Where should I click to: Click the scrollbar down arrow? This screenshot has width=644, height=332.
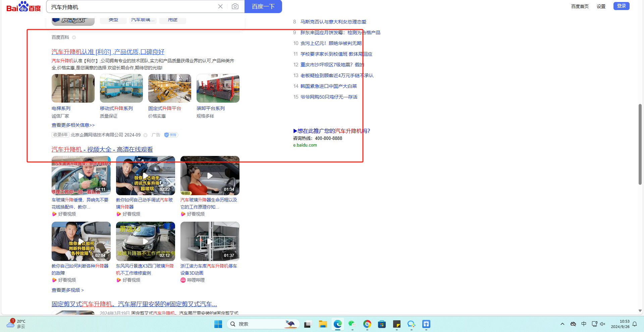(x=640, y=311)
